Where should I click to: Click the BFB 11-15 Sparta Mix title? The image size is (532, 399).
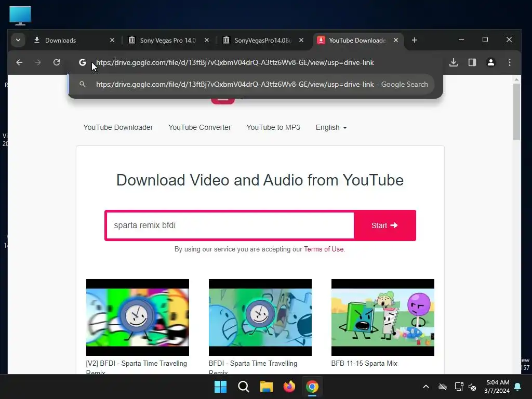point(364,363)
